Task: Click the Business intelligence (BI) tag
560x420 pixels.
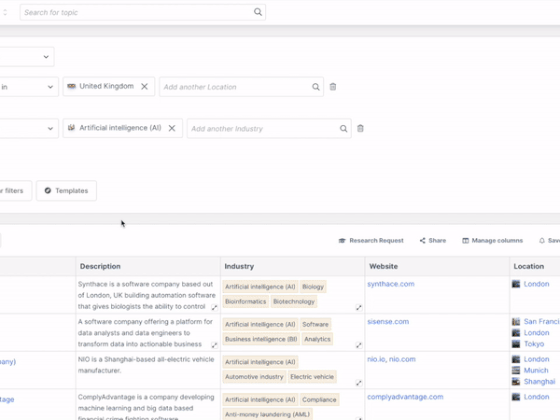Action: 261,339
